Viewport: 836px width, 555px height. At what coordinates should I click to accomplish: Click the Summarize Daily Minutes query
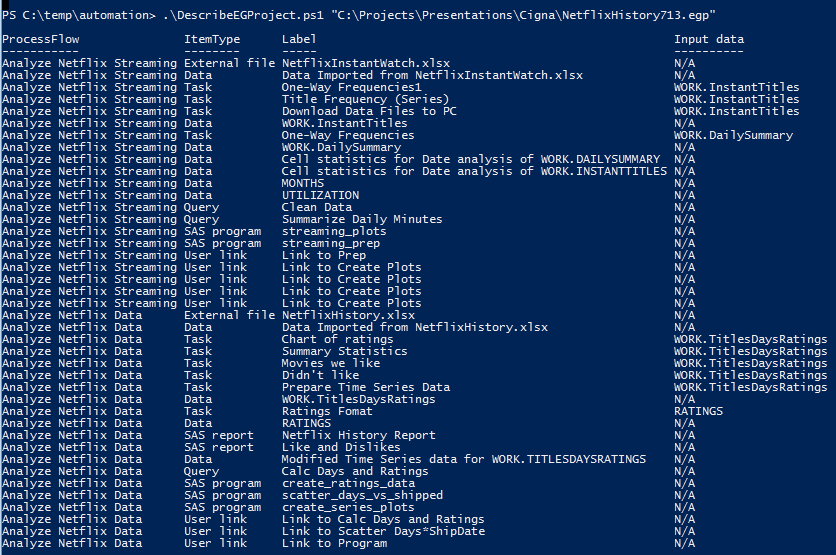point(361,219)
